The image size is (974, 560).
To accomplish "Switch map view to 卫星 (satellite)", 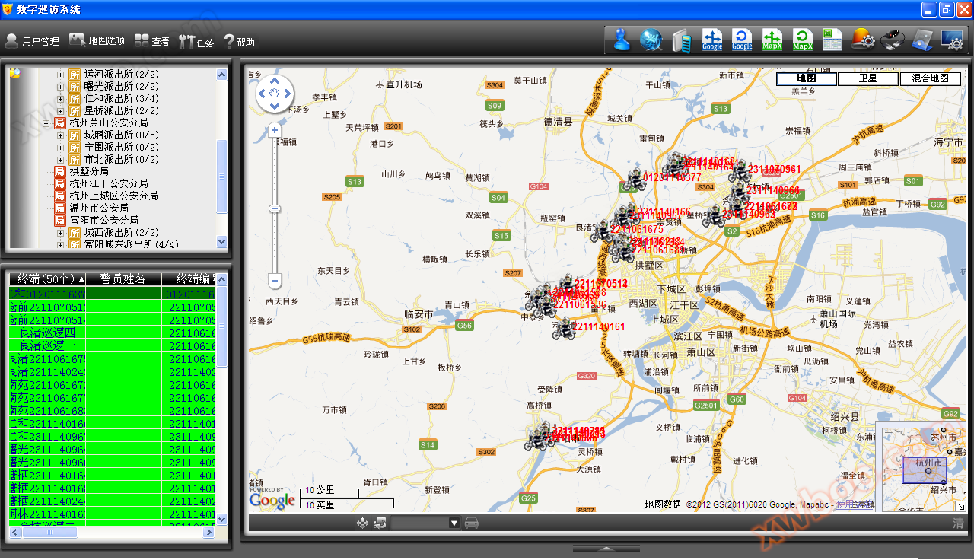I will coord(867,78).
